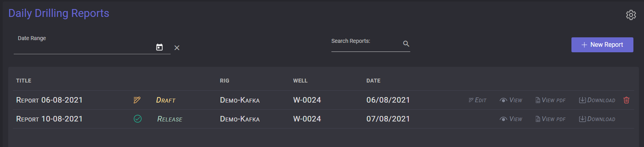The image size is (644, 147).
Task: Click the release checkmark icon for Report 10-08-2021
Action: 138,119
